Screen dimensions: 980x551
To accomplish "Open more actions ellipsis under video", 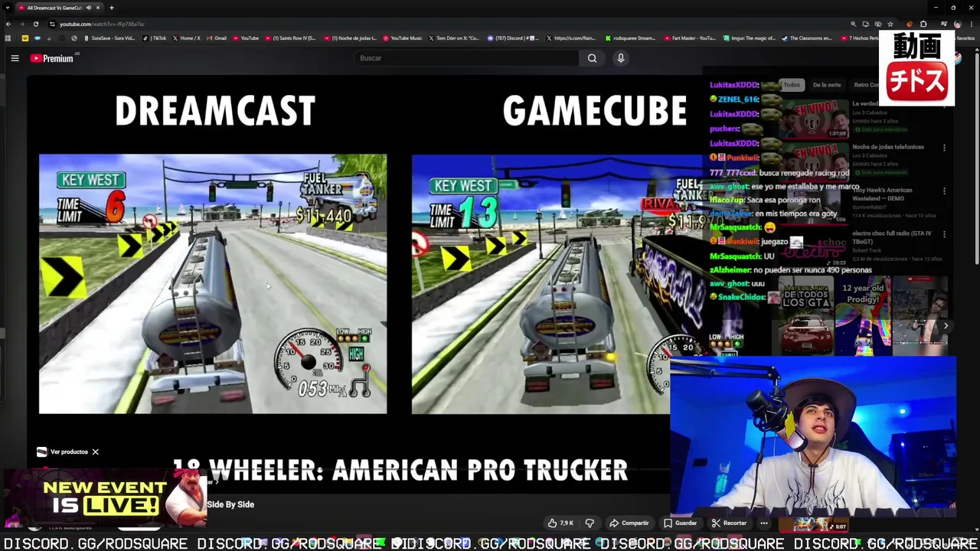I will (764, 523).
